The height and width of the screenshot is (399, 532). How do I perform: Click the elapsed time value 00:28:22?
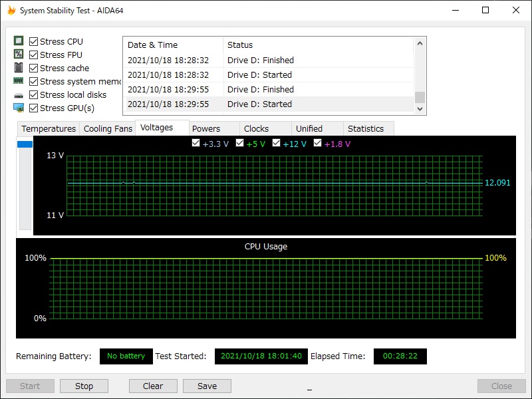(400, 356)
